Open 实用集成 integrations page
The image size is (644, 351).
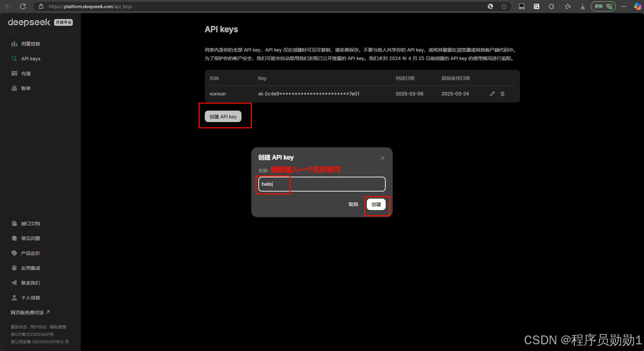click(x=31, y=268)
